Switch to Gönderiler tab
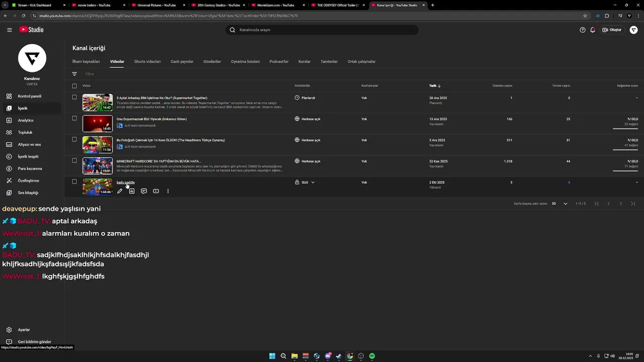Image resolution: width=644 pixels, height=362 pixels. pos(212,61)
